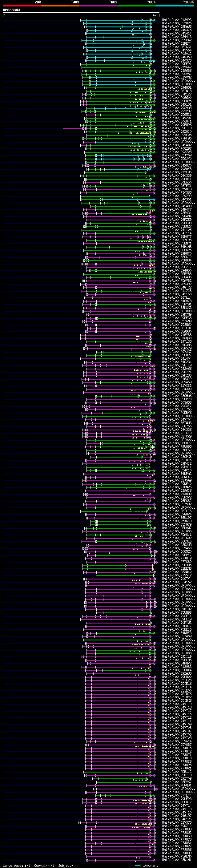Choose the UniRef100_C6TGK1 hit

tap(177, 47)
